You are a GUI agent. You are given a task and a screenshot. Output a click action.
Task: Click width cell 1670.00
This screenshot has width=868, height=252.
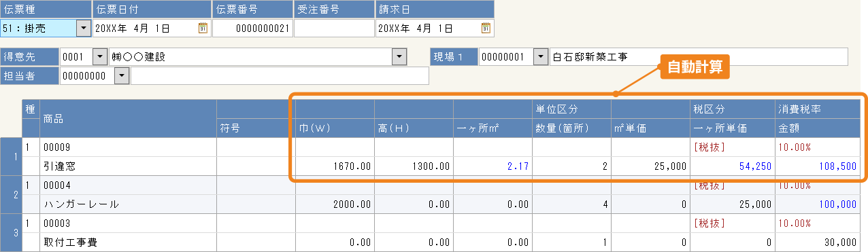pyautogui.click(x=335, y=166)
